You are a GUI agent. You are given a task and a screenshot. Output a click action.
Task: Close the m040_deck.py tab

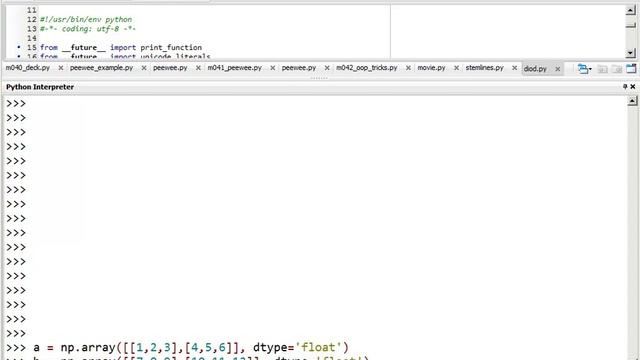(60, 68)
